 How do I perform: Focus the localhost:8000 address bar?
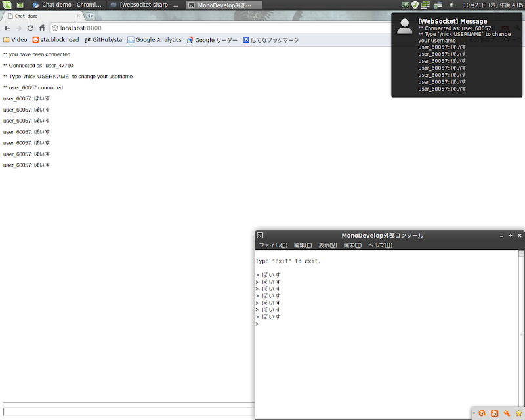point(221,28)
